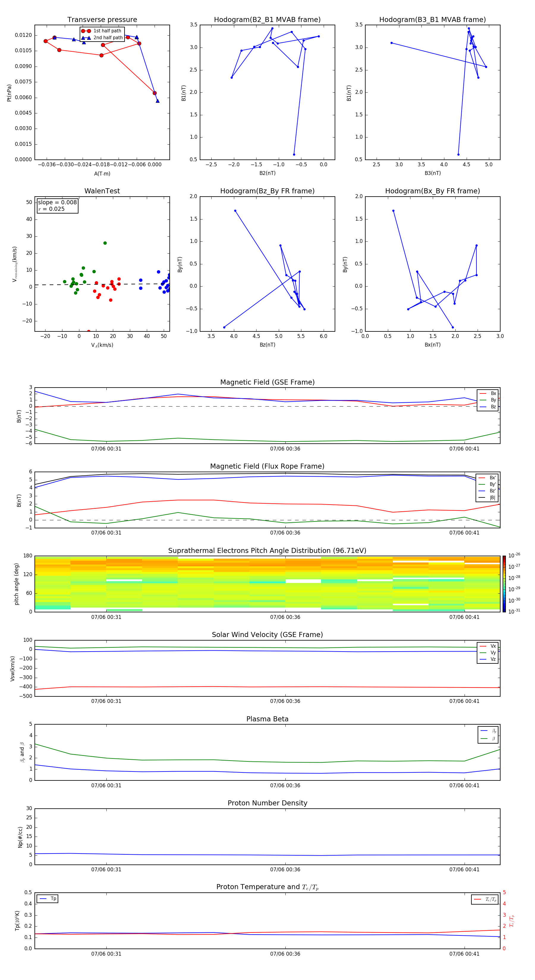The height and width of the screenshot is (980, 535).
Task: Select the '2nd half path' legend entry
Action: (103, 38)
